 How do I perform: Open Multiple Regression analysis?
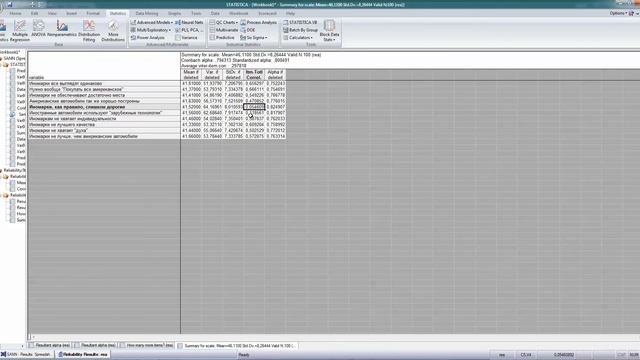click(20, 31)
